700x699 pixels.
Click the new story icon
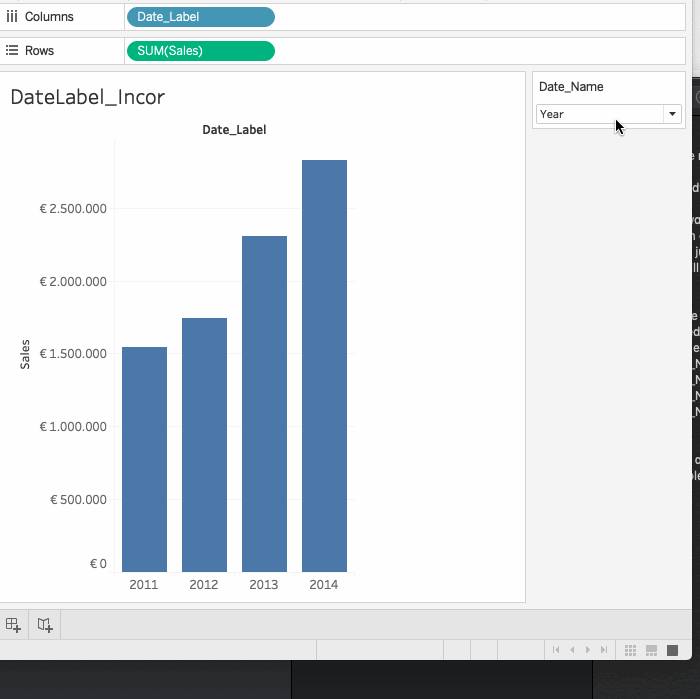click(45, 625)
